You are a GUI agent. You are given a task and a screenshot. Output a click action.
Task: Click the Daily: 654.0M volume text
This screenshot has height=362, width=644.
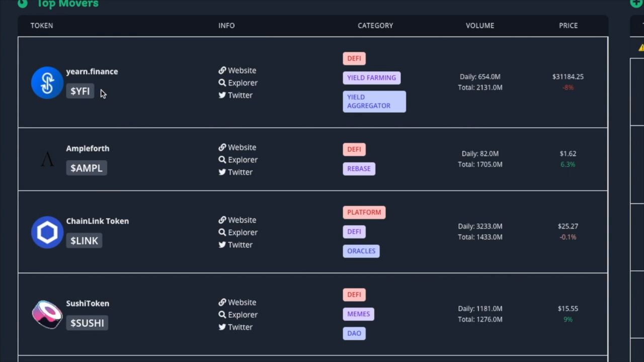pos(480,76)
